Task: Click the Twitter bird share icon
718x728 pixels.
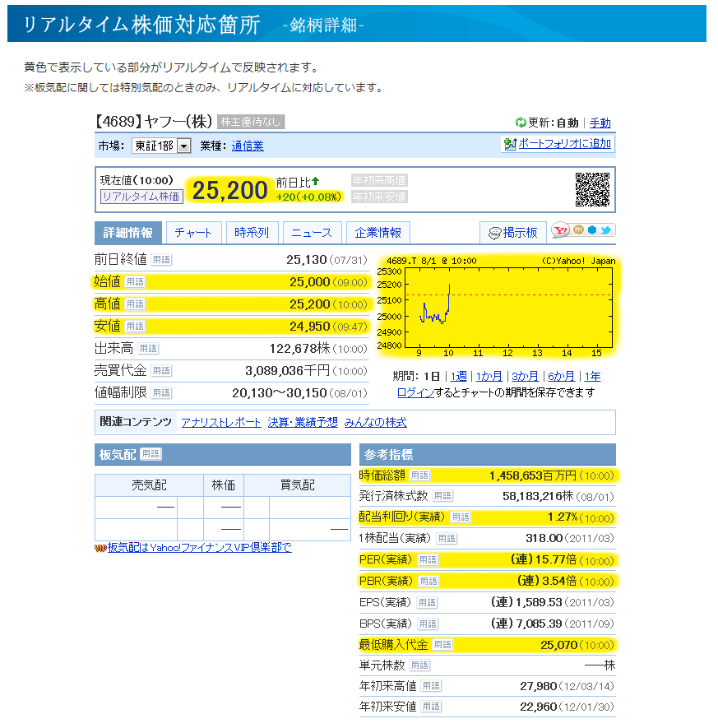Action: [605, 230]
